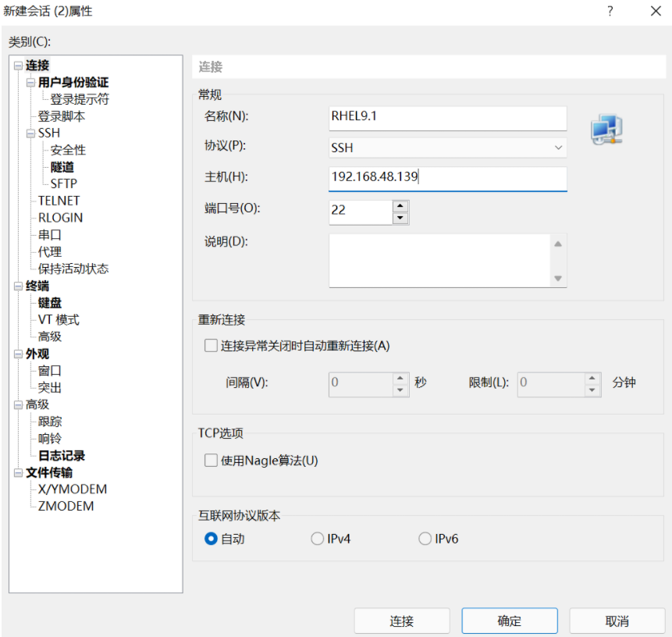The width and height of the screenshot is (672, 637).
Task: Select 登录提示符 in category tree
Action: [80, 99]
